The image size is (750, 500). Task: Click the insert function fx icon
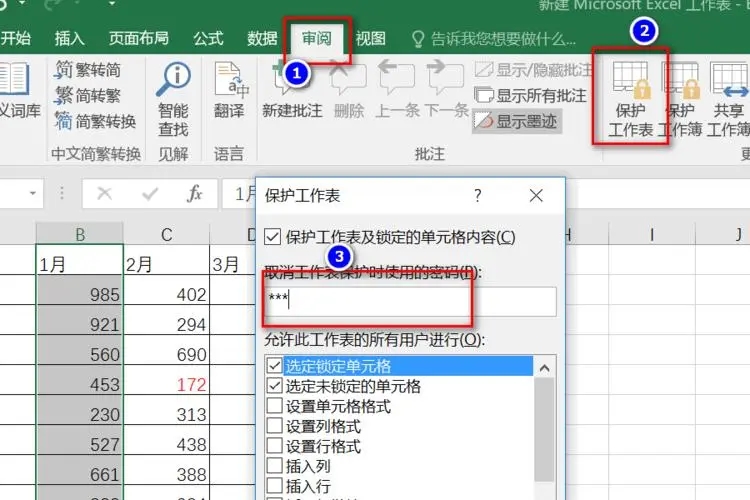pos(195,194)
